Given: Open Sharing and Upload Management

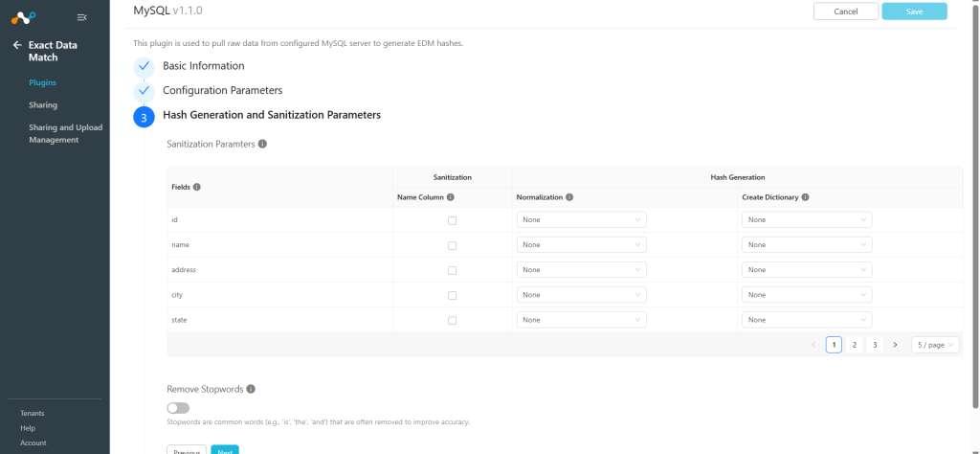Looking at the screenshot, I should [x=66, y=134].
